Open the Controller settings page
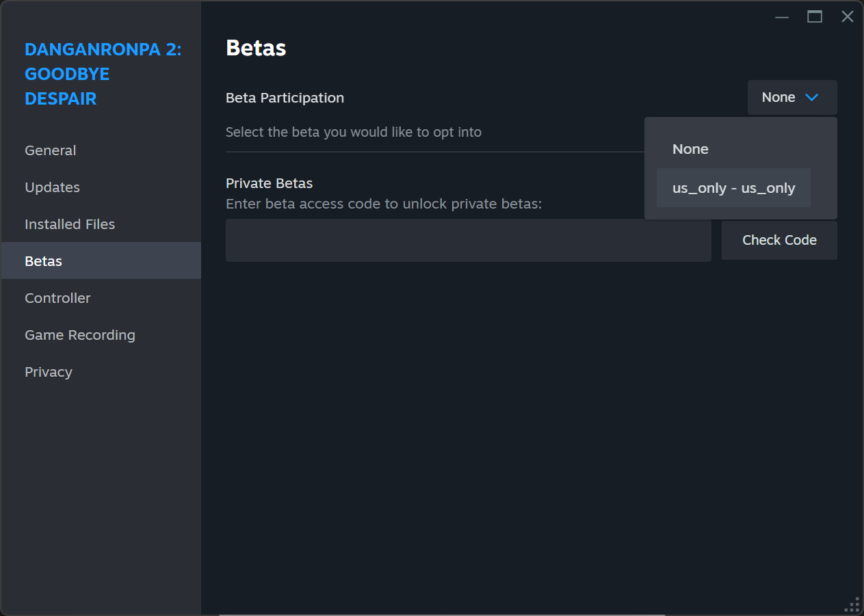864x616 pixels. (x=57, y=298)
